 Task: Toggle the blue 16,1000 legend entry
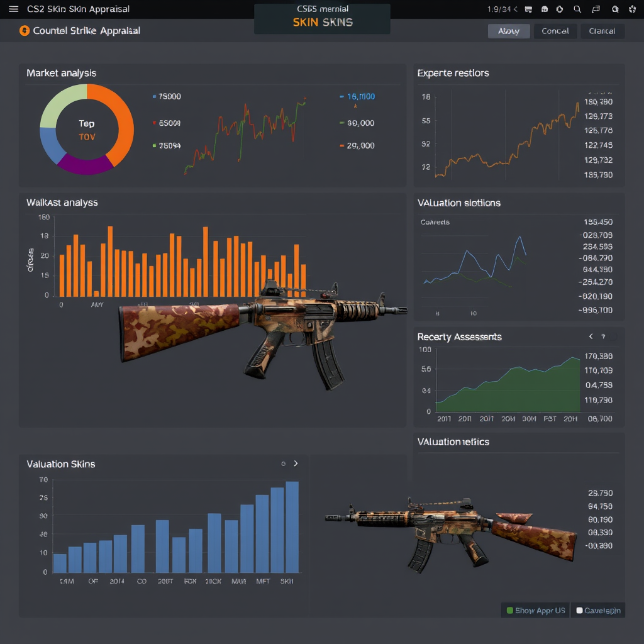coord(357,96)
